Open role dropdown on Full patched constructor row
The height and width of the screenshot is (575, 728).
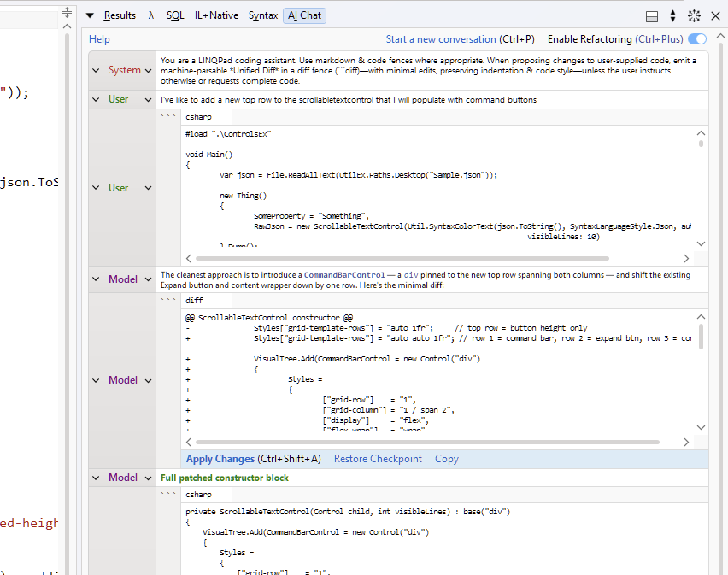[148, 478]
